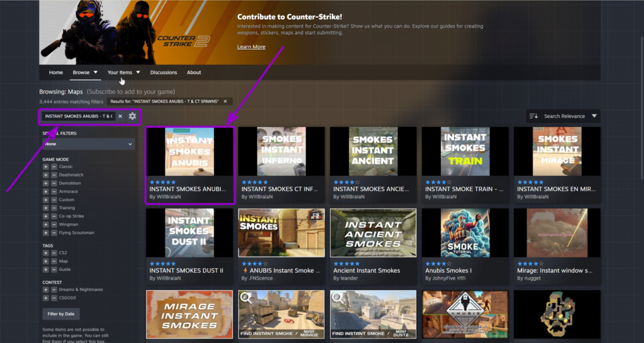Open the About tab
Image resolution: width=644 pixels, height=343 pixels.
[x=194, y=72]
